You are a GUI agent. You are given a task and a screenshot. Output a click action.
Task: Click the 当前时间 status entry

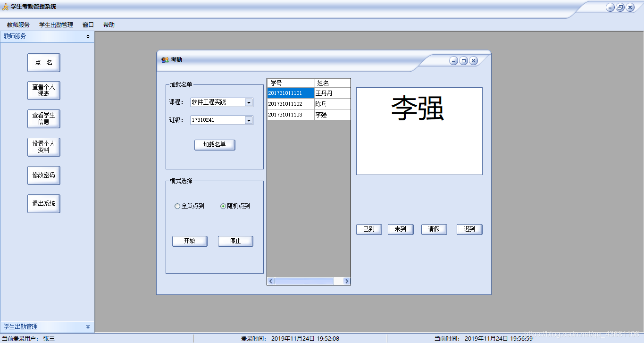tap(484, 338)
